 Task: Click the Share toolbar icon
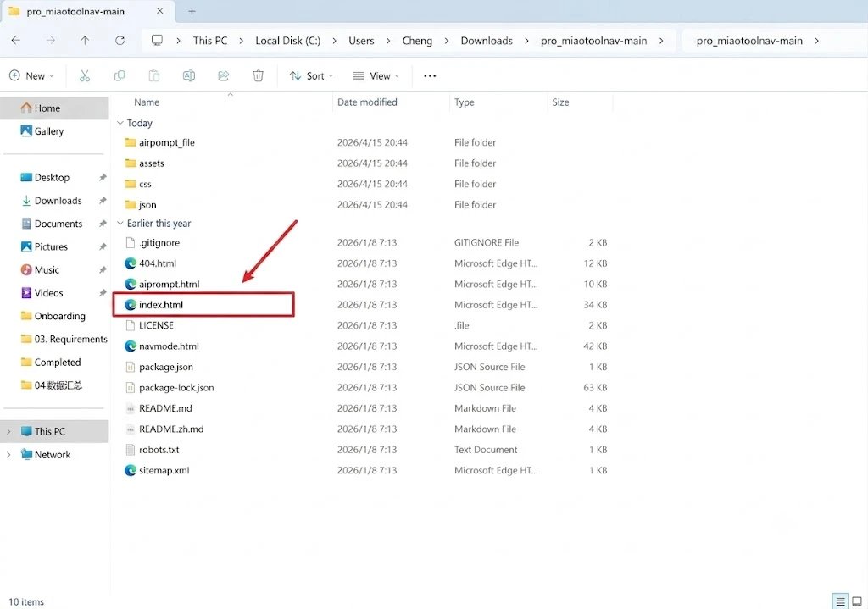(x=224, y=75)
